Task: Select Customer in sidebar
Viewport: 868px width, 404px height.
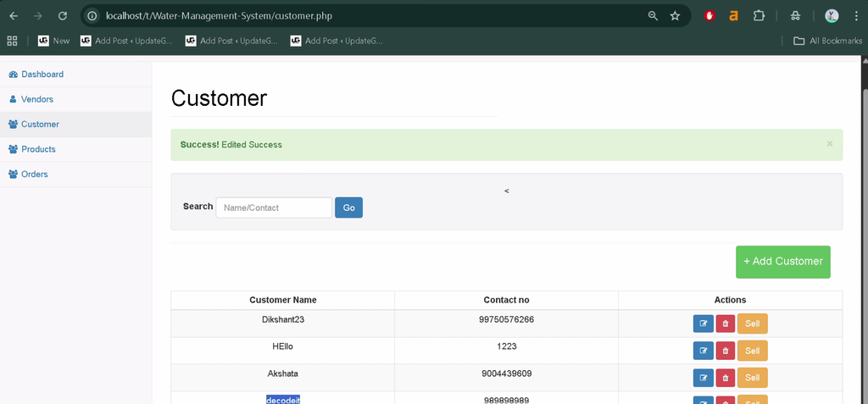Action: [75, 124]
